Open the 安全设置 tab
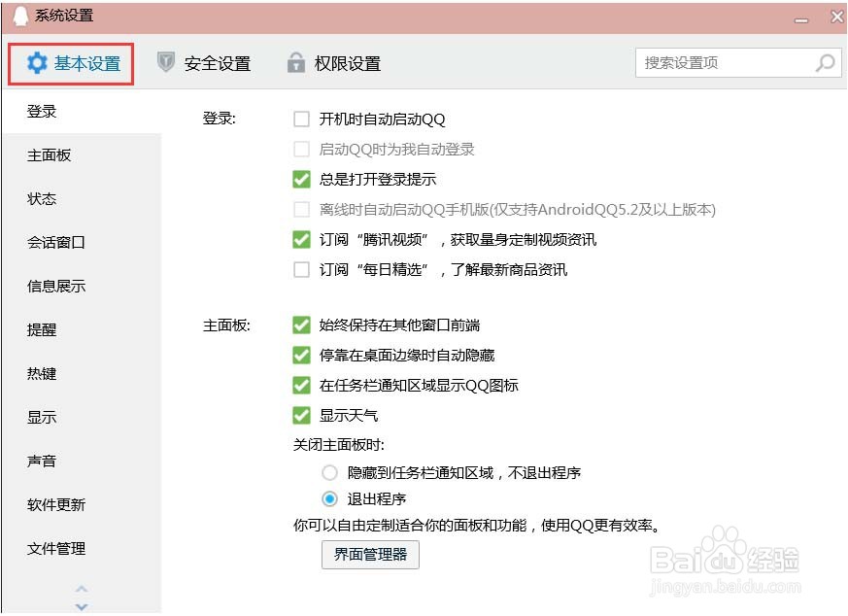 click(204, 63)
